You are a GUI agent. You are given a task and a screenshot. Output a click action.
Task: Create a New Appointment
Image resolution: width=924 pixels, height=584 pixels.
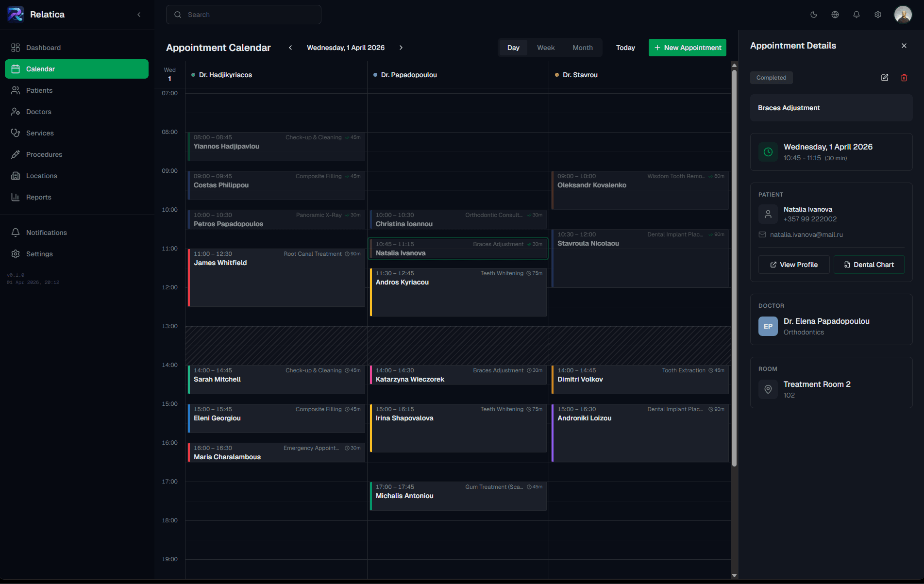click(688, 48)
